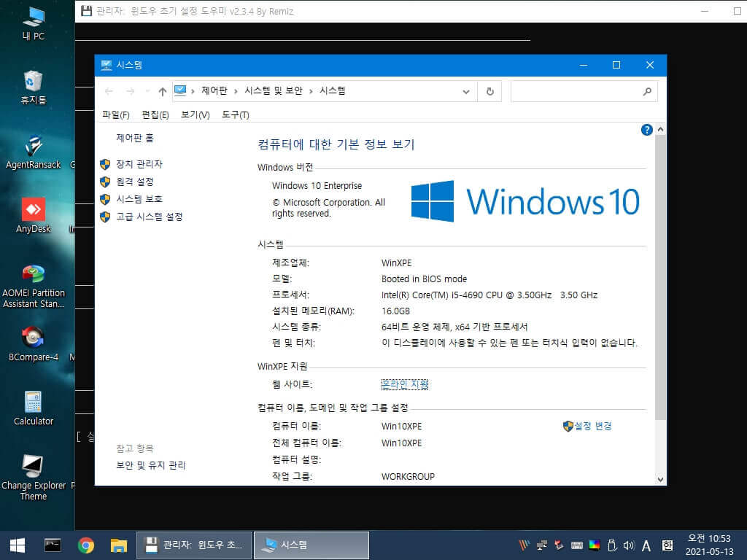This screenshot has height=560, width=747.
Task: Select the BCompare-4 desktop icon
Action: click(34, 344)
